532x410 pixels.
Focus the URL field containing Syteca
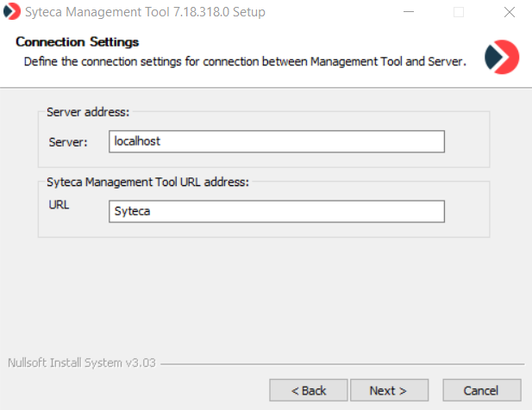(x=276, y=211)
